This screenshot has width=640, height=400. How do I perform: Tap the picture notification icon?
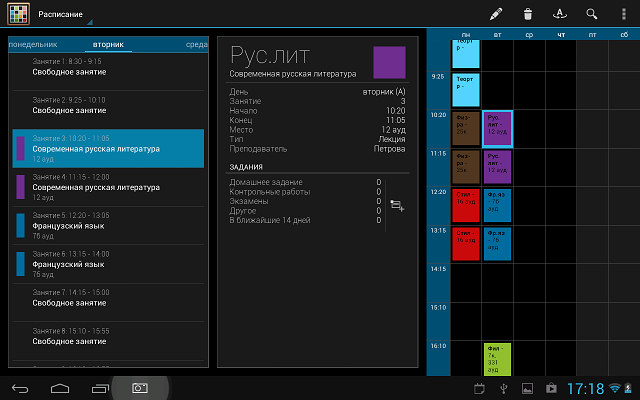coord(527,389)
